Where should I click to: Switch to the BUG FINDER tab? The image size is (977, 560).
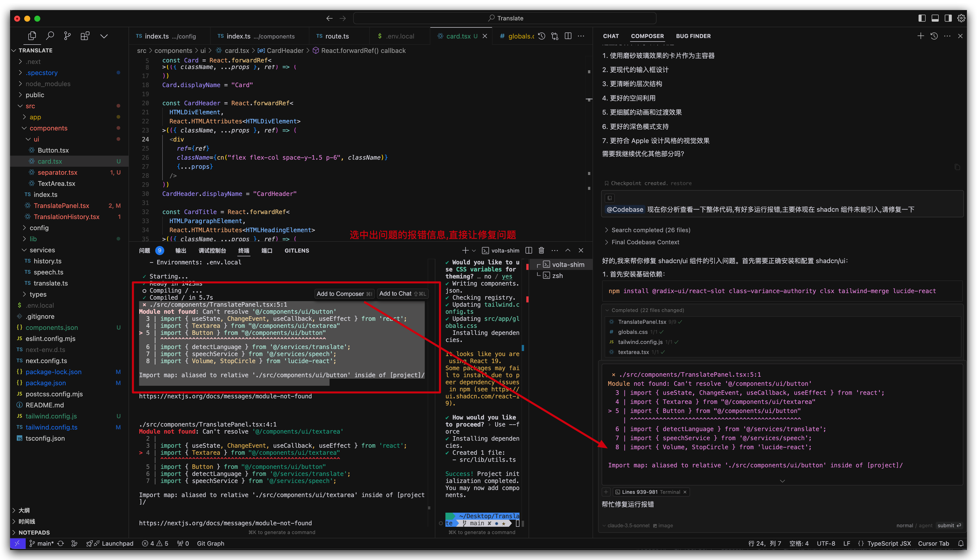pyautogui.click(x=693, y=36)
